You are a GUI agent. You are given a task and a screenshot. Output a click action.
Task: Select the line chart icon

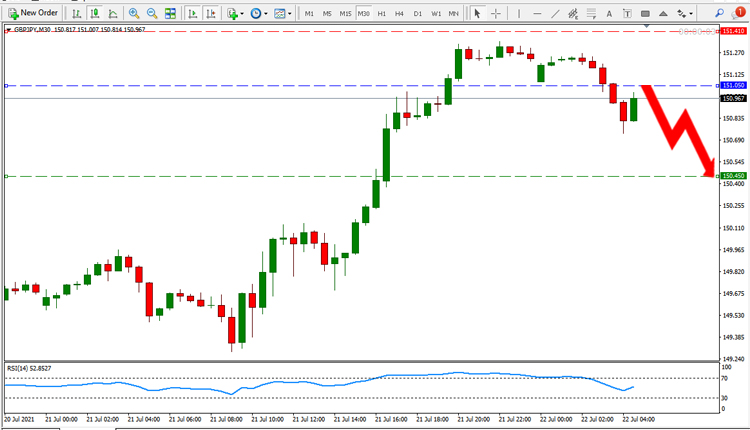click(113, 13)
